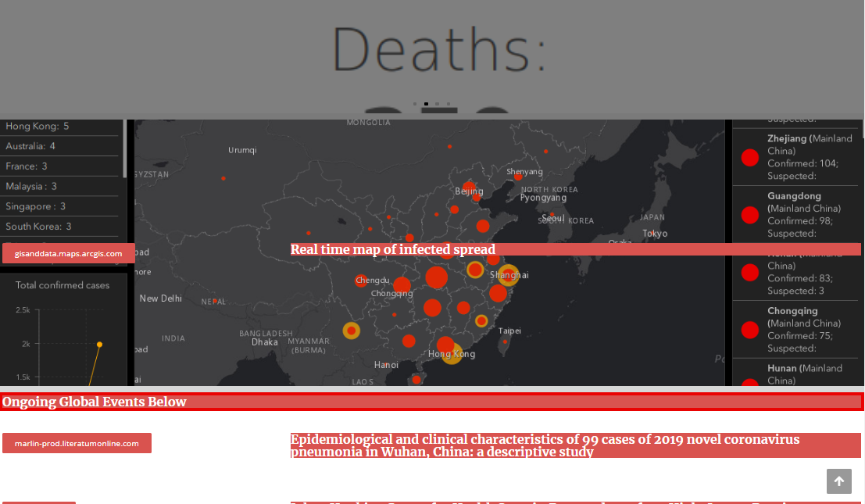Click Chengdu case marker on map

click(361, 281)
